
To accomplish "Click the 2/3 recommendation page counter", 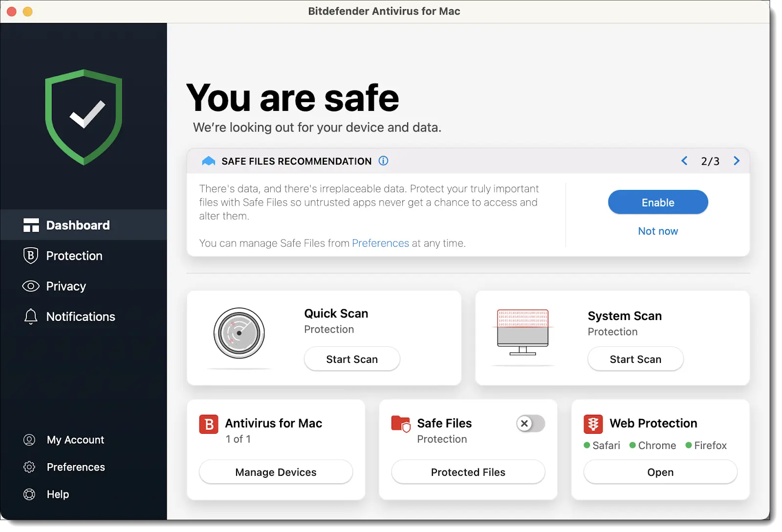I will 710,161.
